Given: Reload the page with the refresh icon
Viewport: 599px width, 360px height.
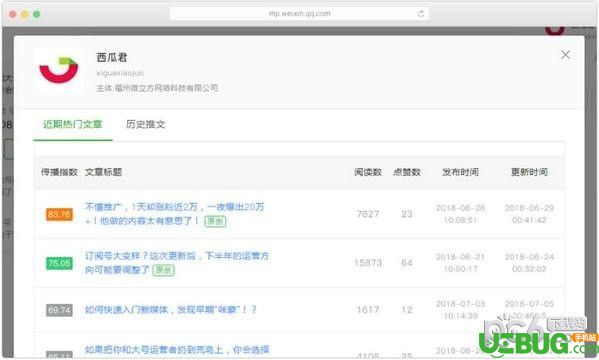Looking at the screenshot, I should pos(421,14).
